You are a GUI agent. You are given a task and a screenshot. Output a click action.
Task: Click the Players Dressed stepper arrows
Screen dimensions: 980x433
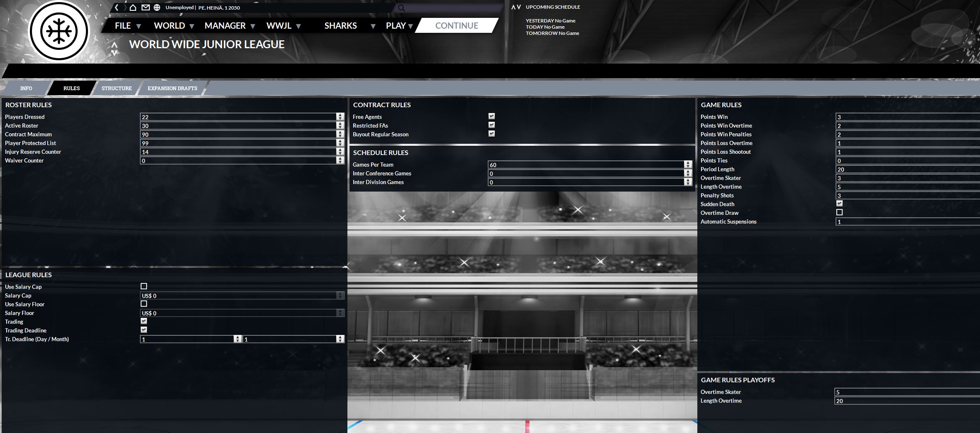point(340,117)
